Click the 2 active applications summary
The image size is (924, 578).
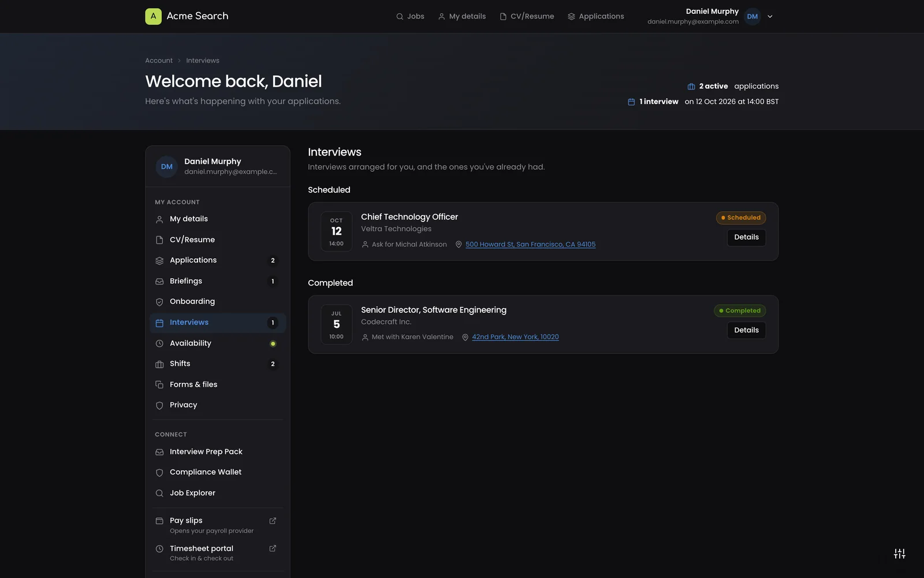[x=733, y=86]
